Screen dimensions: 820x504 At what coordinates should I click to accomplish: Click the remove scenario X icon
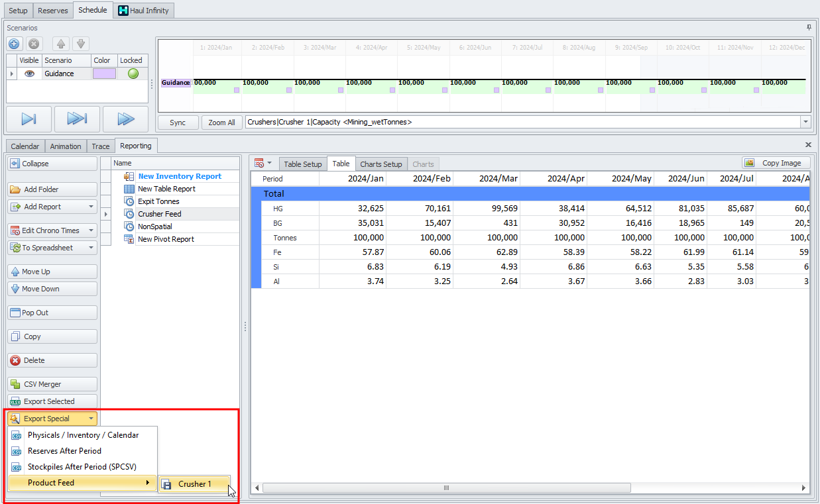click(x=34, y=44)
